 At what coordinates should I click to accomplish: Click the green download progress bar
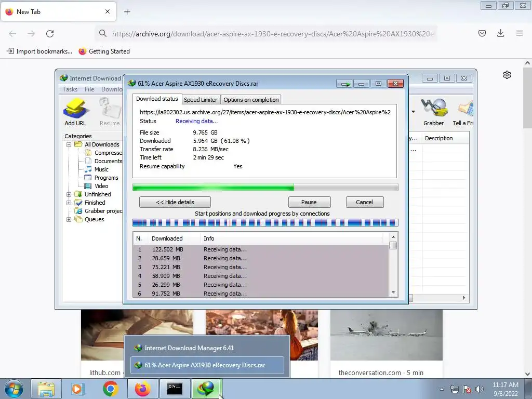tap(265, 187)
